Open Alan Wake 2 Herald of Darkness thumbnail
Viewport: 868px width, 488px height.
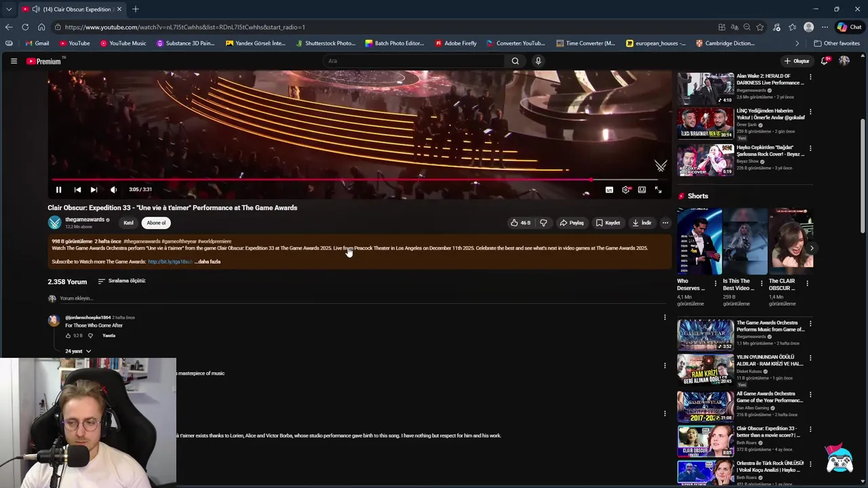(x=705, y=88)
